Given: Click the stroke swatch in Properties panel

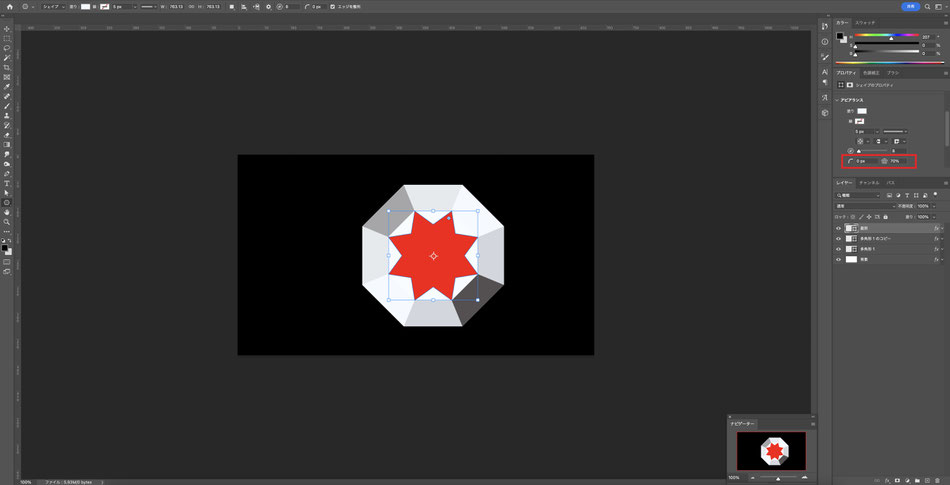Looking at the screenshot, I should click(x=860, y=121).
